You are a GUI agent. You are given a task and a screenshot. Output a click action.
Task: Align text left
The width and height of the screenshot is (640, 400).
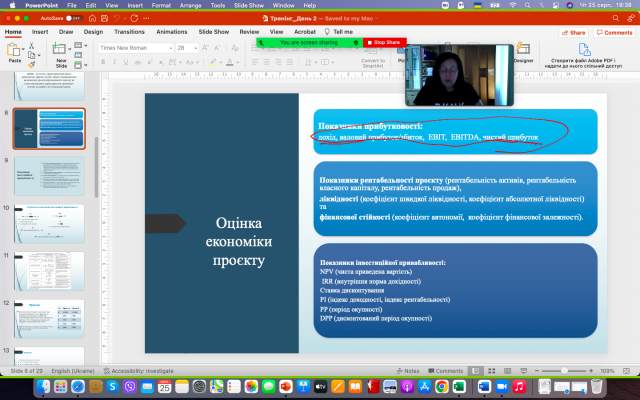pos(255,62)
